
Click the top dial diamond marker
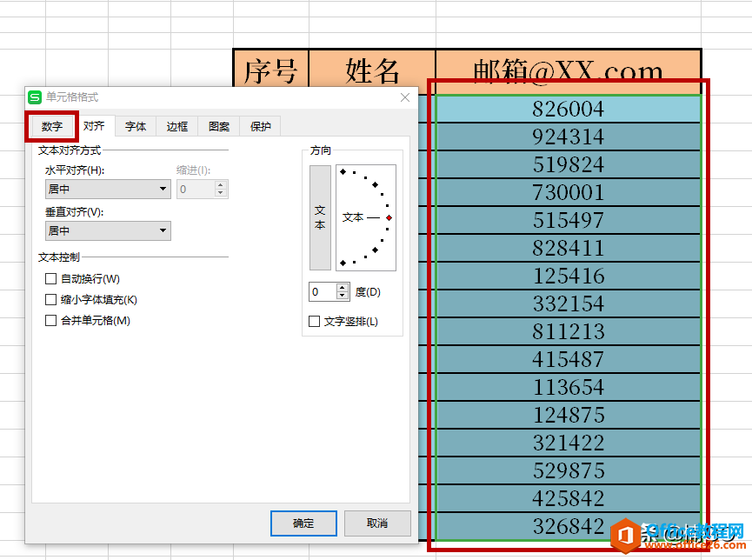(343, 171)
